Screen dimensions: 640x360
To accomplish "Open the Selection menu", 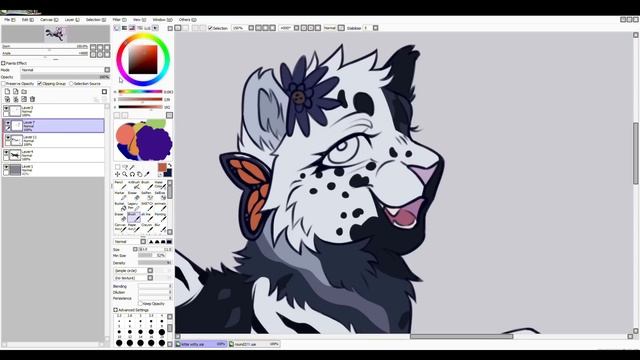I will [95, 20].
